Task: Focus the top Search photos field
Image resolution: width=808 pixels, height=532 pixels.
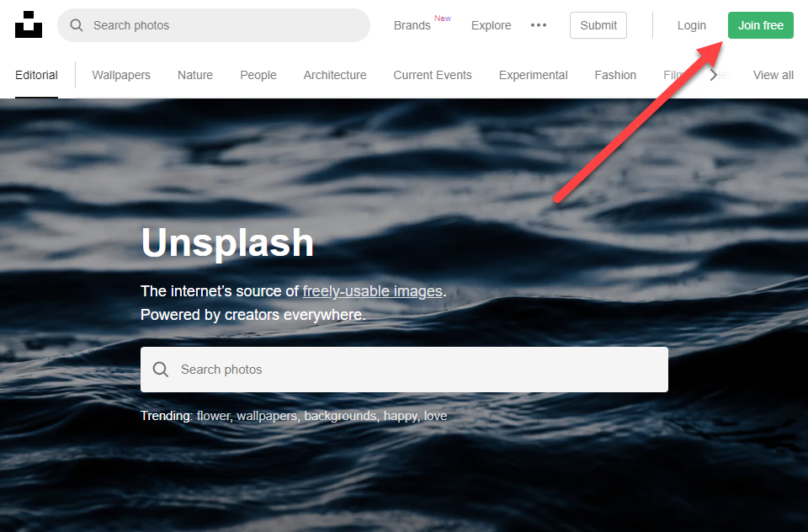Action: coord(214,25)
